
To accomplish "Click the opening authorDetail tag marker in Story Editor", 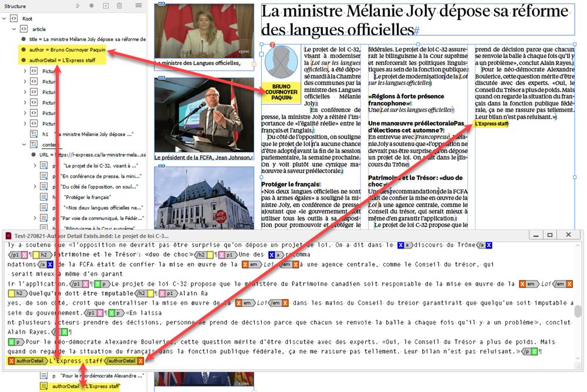I will coord(28,361).
